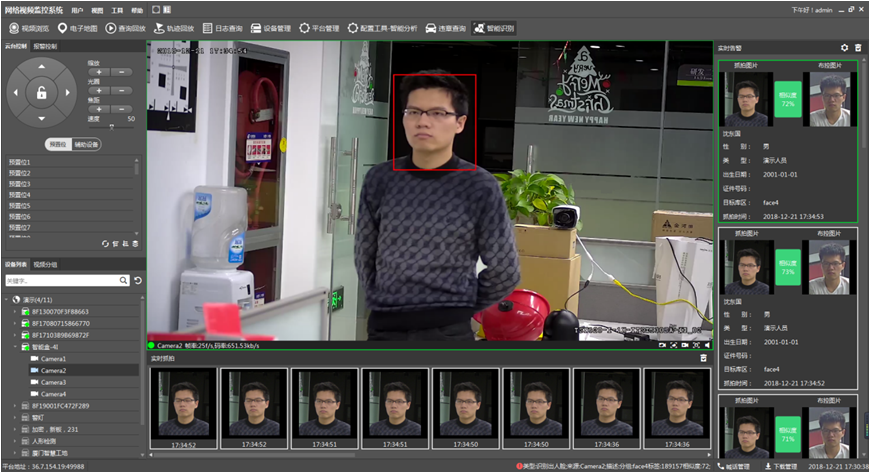Open 设备管理 device management module
Viewport: 870px width, 473px height.
(270, 28)
